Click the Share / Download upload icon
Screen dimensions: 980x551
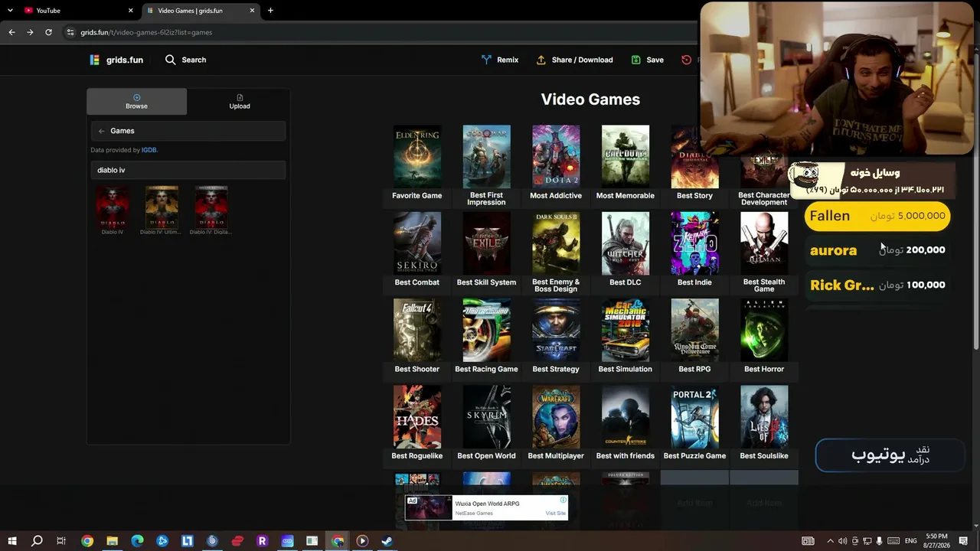(x=541, y=60)
